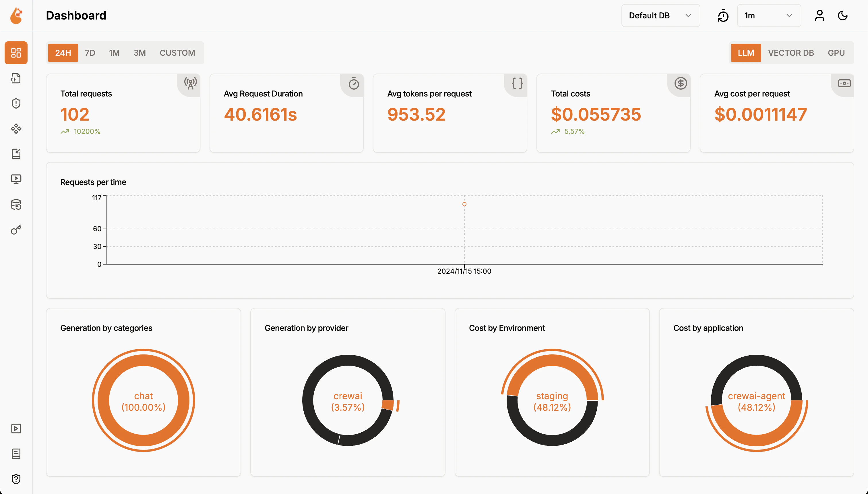Click the help shield with question mark

(x=16, y=479)
